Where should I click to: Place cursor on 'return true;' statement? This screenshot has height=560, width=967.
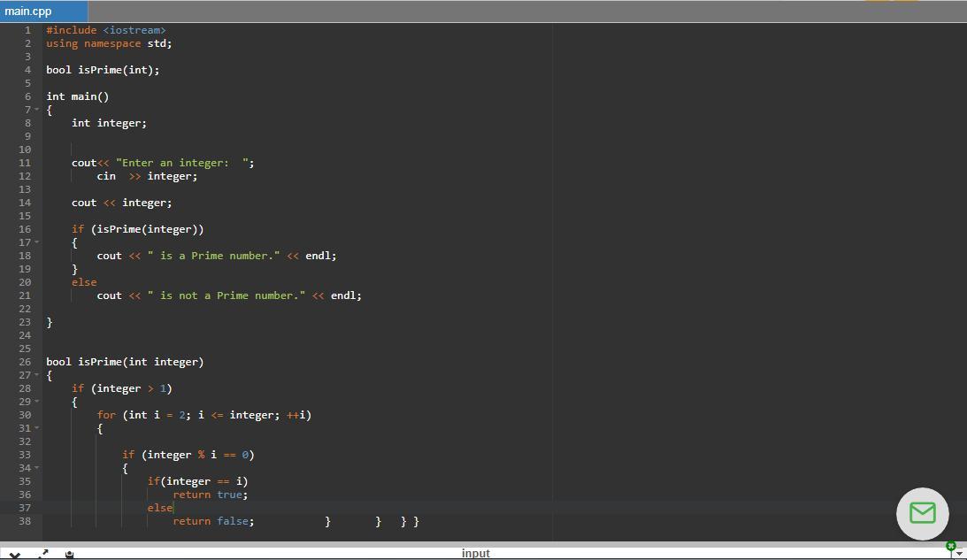tap(210, 495)
